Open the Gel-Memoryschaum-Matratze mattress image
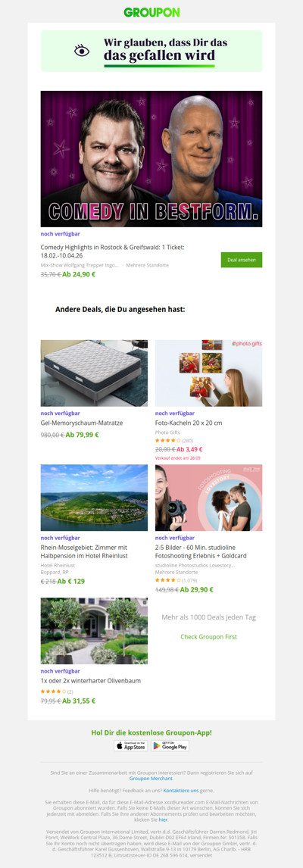Screen dimensions: 303x868 (x=94, y=373)
